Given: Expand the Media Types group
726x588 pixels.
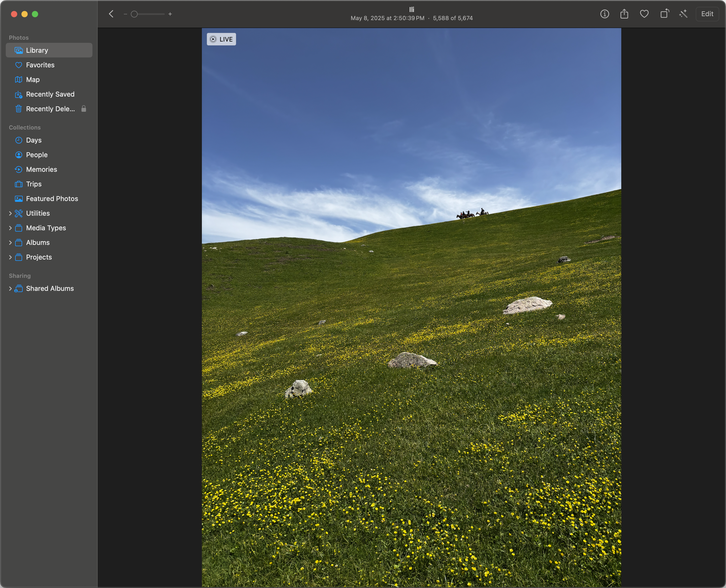Looking at the screenshot, I should (10, 228).
